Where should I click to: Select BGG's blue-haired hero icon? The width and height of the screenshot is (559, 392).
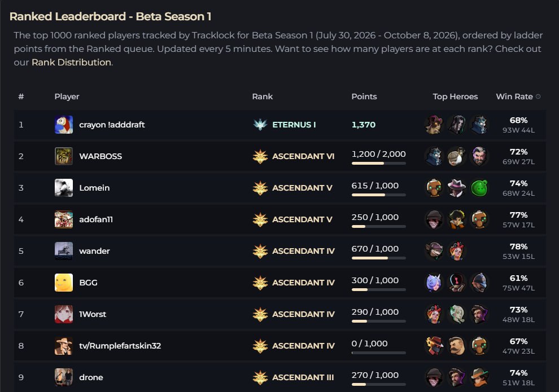click(x=434, y=283)
